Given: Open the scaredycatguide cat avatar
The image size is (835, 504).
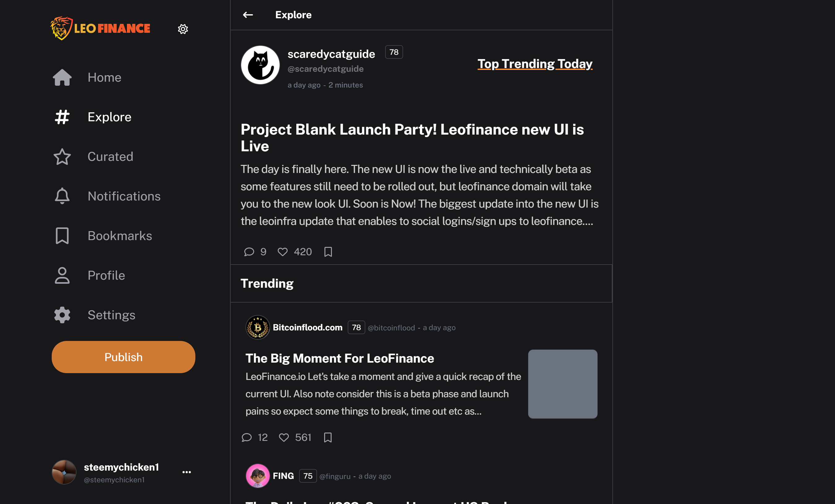Looking at the screenshot, I should pos(260,65).
